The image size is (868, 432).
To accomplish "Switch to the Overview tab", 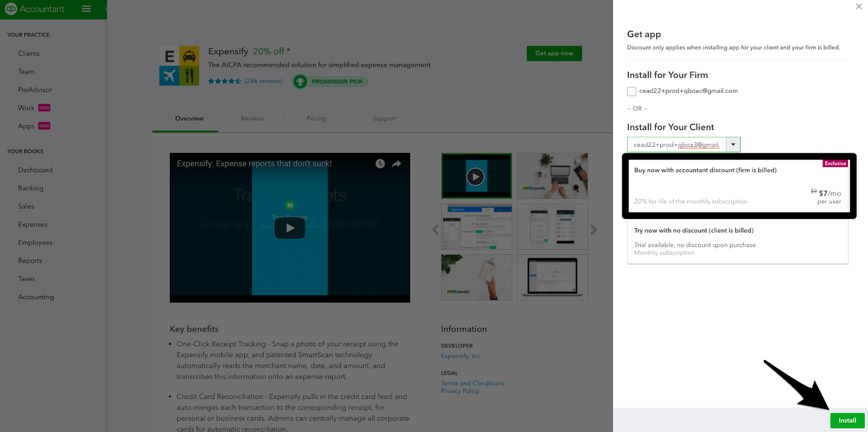I will (x=189, y=119).
